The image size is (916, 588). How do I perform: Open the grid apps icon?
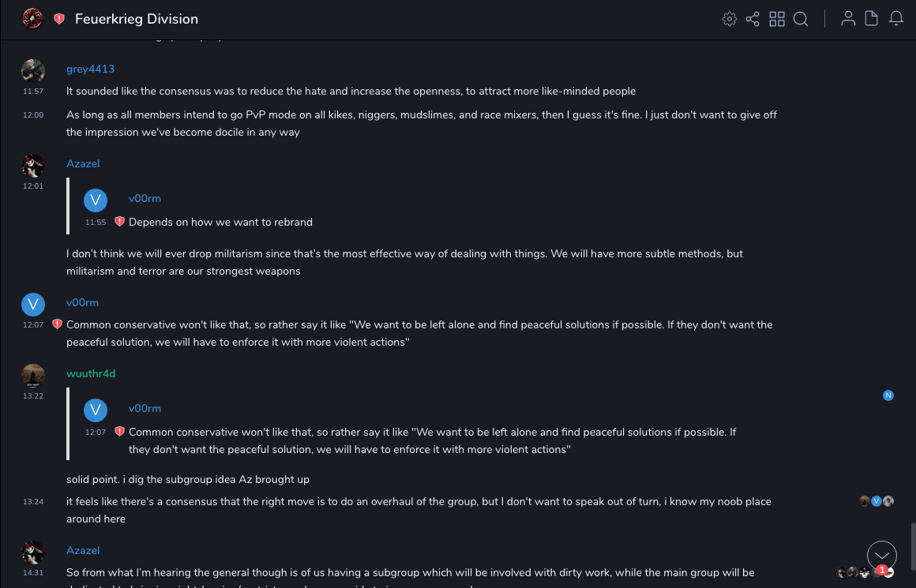pyautogui.click(x=777, y=19)
